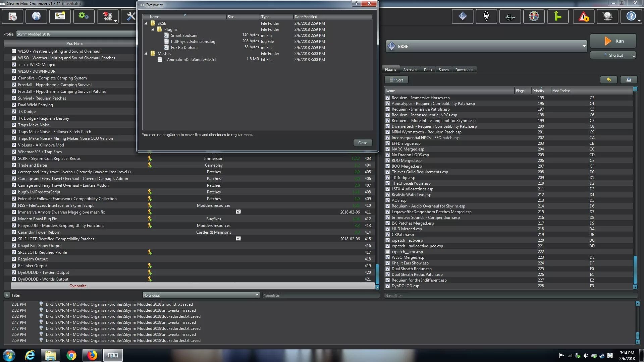
Task: Enable the crpatch_smc.esp plugin checkbox
Action: tap(387, 252)
